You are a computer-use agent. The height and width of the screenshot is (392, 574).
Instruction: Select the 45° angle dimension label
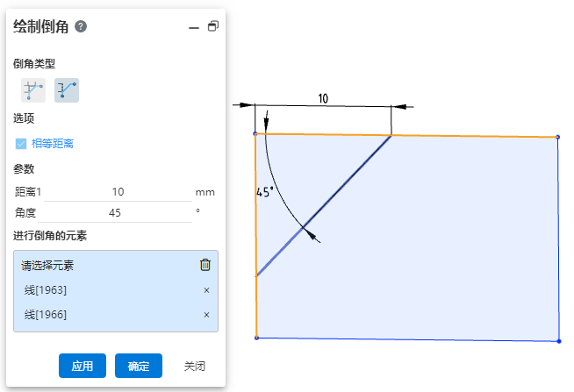tap(265, 192)
